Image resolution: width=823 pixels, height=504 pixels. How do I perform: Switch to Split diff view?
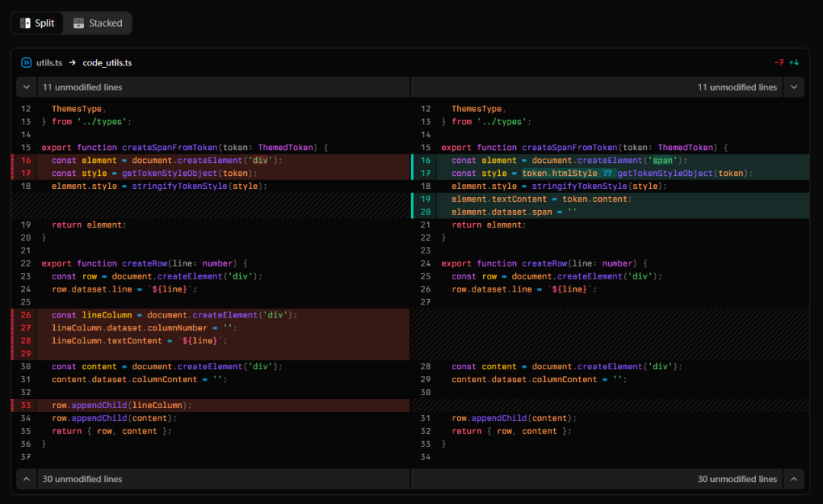click(37, 23)
